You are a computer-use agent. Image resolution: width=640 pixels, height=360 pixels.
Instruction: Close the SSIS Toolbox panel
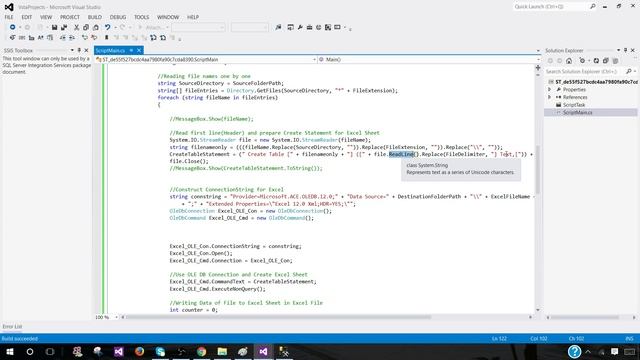click(86, 50)
